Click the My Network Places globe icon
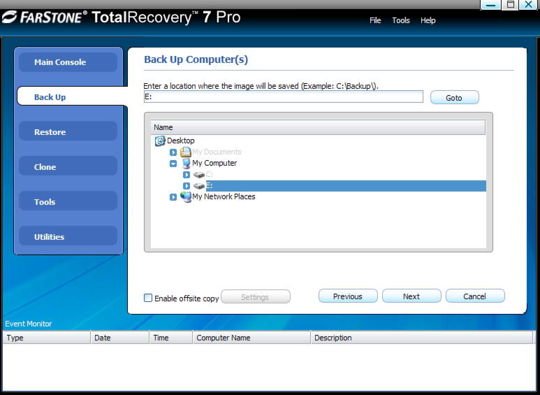This screenshot has width=540, height=395. (186, 197)
